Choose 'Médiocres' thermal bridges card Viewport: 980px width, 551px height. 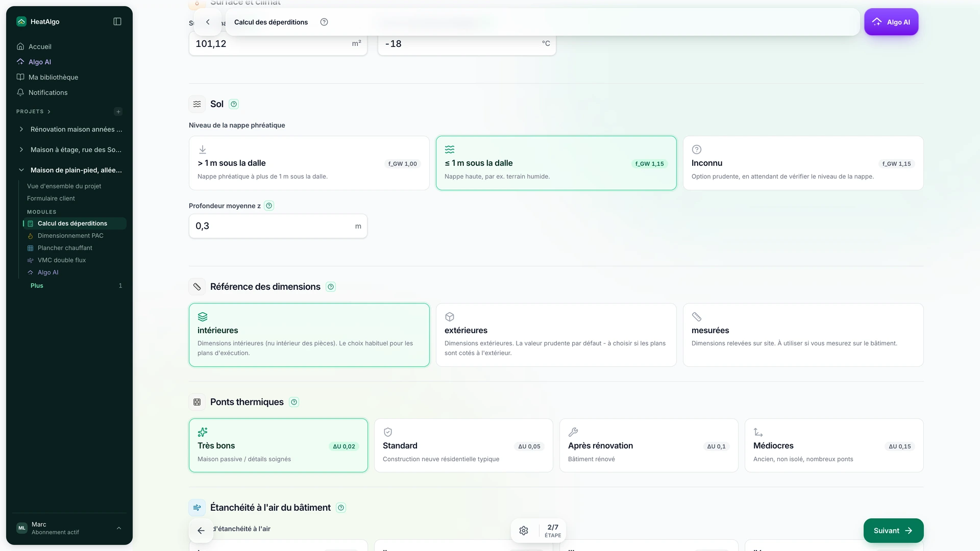tap(834, 445)
